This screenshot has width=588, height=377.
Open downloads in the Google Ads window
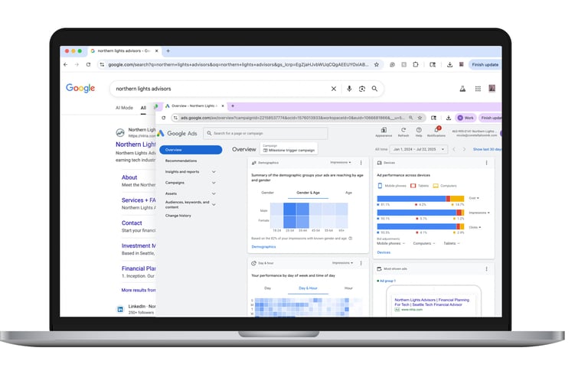pos(448,118)
